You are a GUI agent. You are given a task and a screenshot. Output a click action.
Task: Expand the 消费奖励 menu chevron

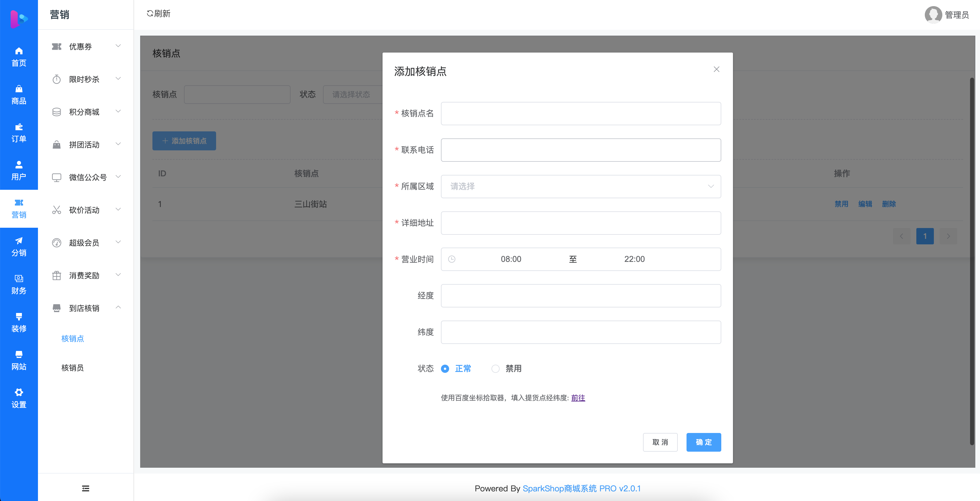pos(118,275)
